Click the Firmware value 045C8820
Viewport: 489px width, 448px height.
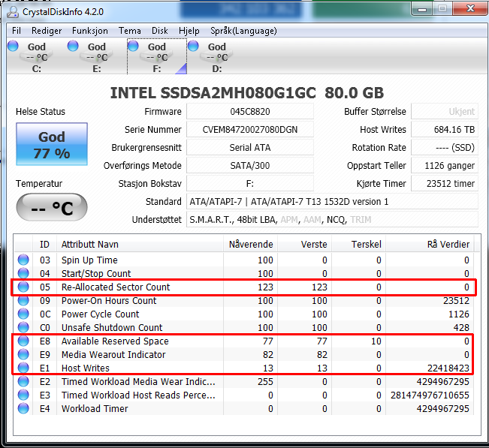pos(250,112)
